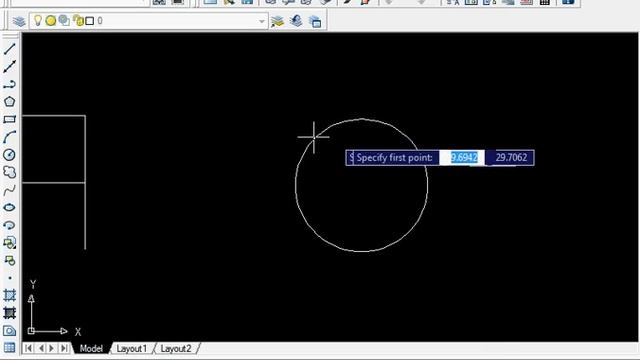The height and width of the screenshot is (360, 640).
Task: Select the Polygon tool
Action: 9,102
